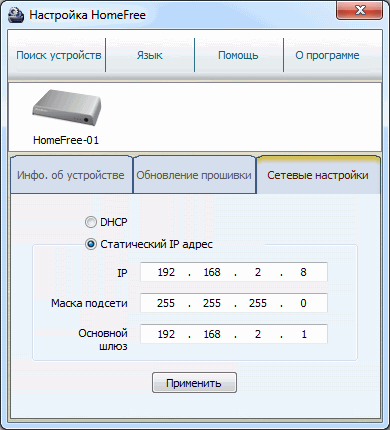
Task: Click IP address first octet 192
Action: click(166, 272)
